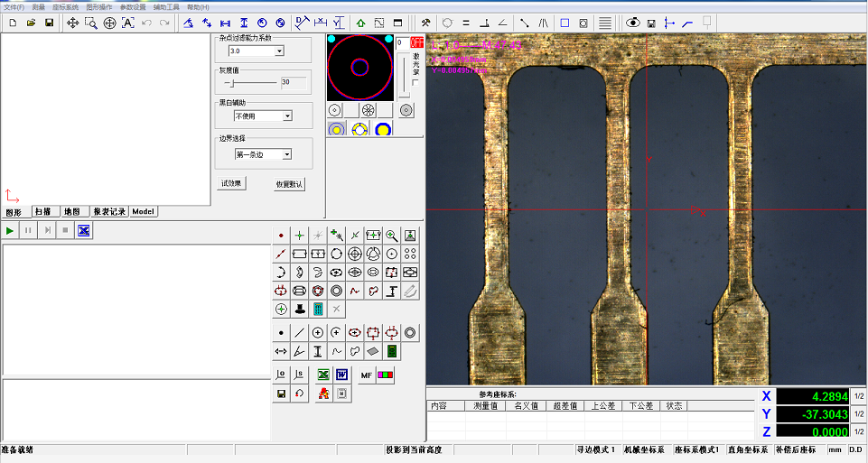
Task: Expand the 杂点过滤能力系数 dropdown showing 3.0
Action: pos(279,51)
